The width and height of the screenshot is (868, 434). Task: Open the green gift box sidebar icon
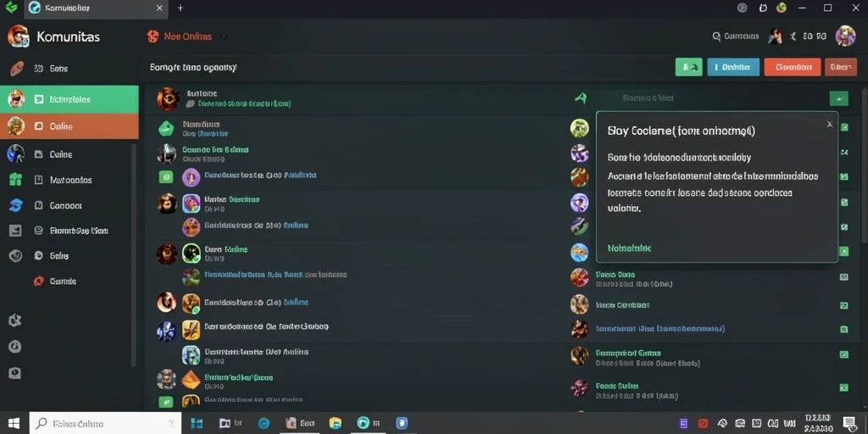pyautogui.click(x=15, y=180)
